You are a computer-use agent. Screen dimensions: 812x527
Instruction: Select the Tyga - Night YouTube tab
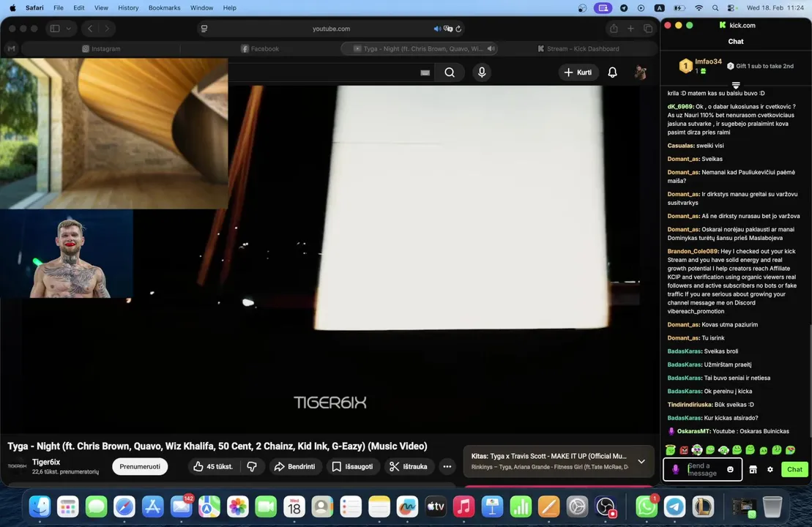418,48
